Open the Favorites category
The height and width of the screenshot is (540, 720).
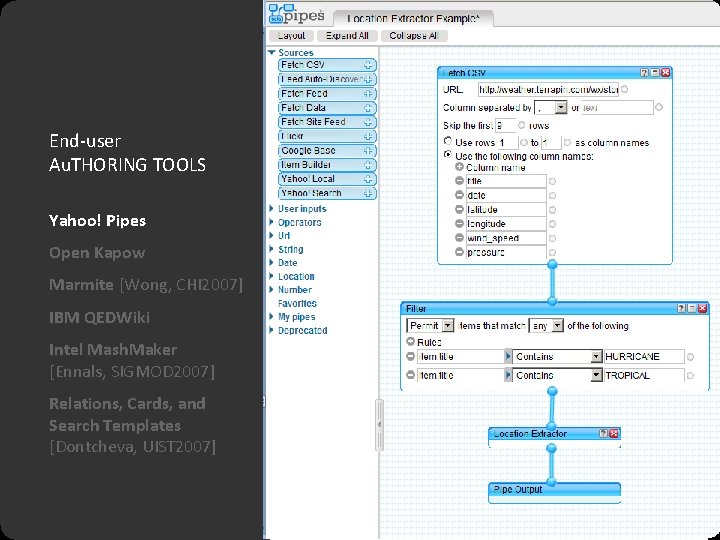[297, 303]
